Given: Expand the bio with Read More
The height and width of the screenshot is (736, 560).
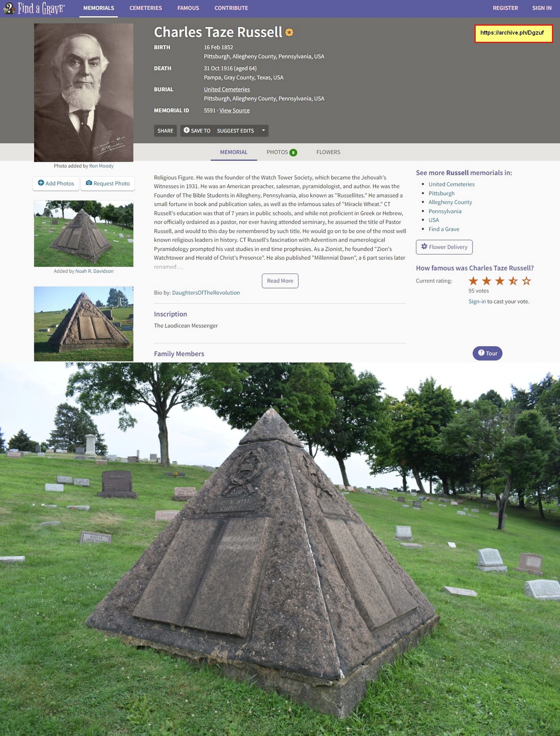Looking at the screenshot, I should [x=280, y=281].
